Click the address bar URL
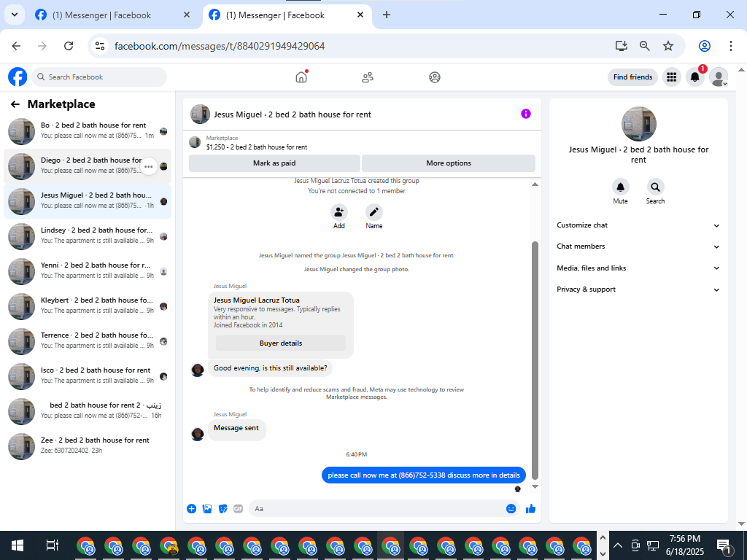747x560 pixels. [x=220, y=46]
